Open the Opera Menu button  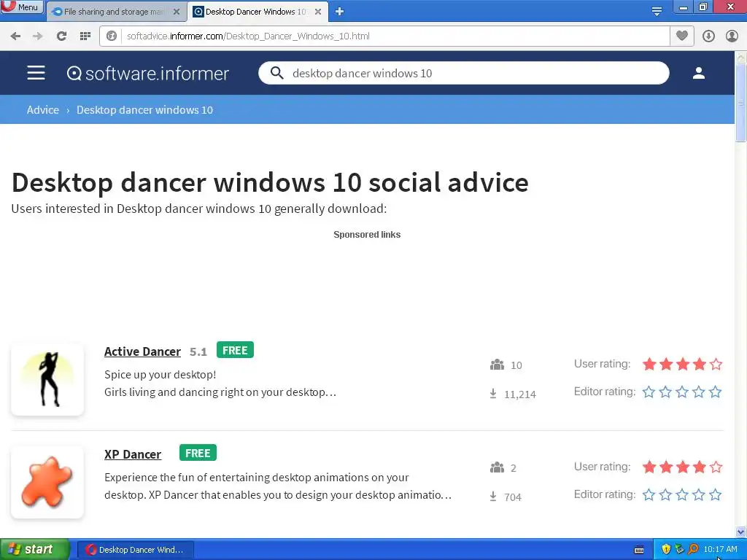click(x=22, y=7)
